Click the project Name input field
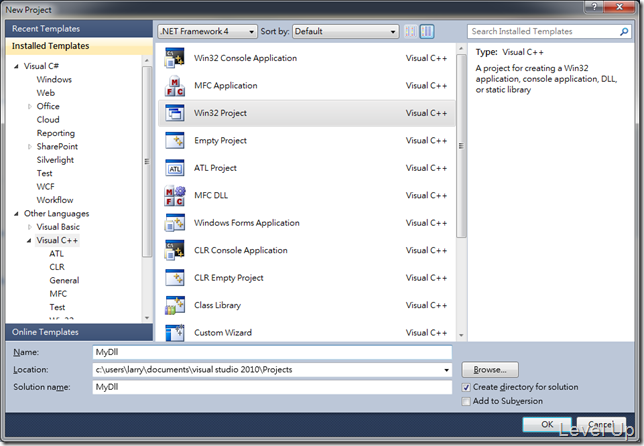The image size is (644, 446). click(272, 352)
